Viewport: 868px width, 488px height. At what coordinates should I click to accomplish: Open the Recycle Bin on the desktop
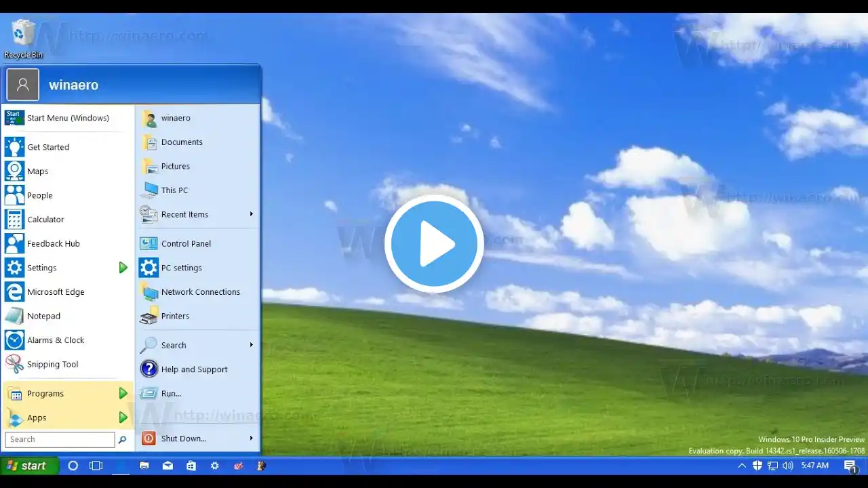[x=23, y=39]
